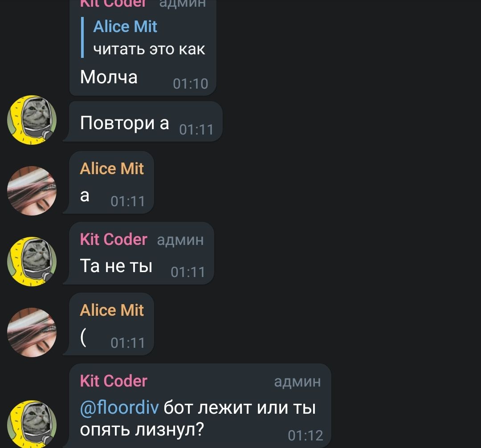The image size is (481, 448).
Task: Jump to quoted Alice Mit reply "читать это как"
Action: point(143,37)
